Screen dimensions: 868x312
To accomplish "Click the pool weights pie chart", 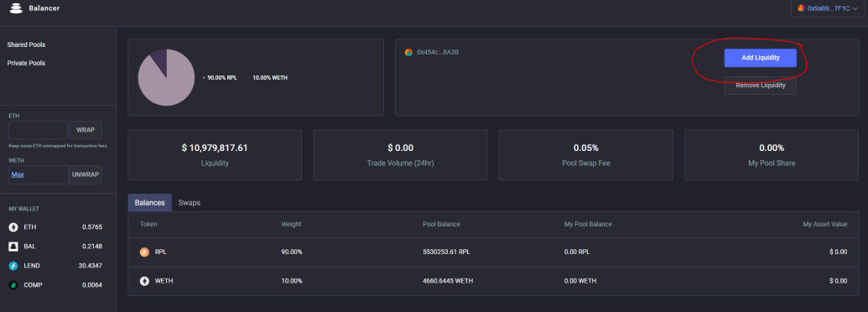I will point(166,77).
